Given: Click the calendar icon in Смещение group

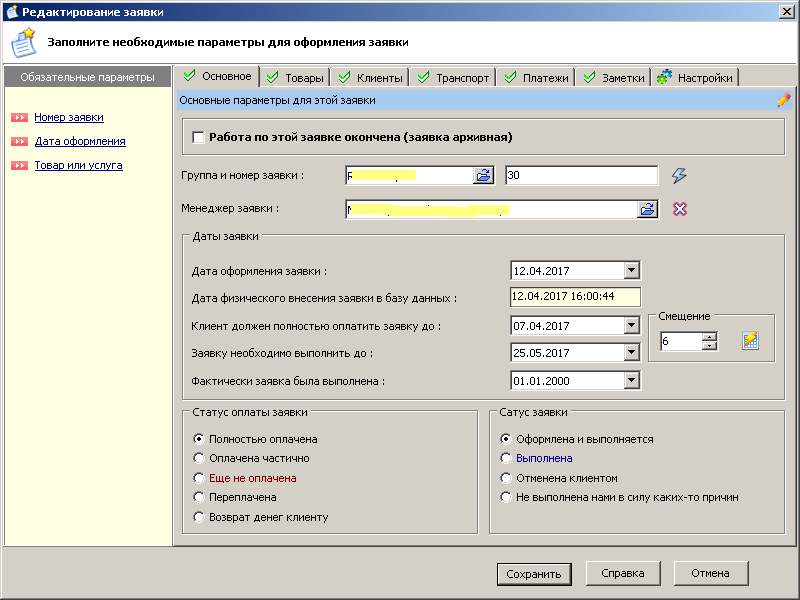Looking at the screenshot, I should (750, 341).
